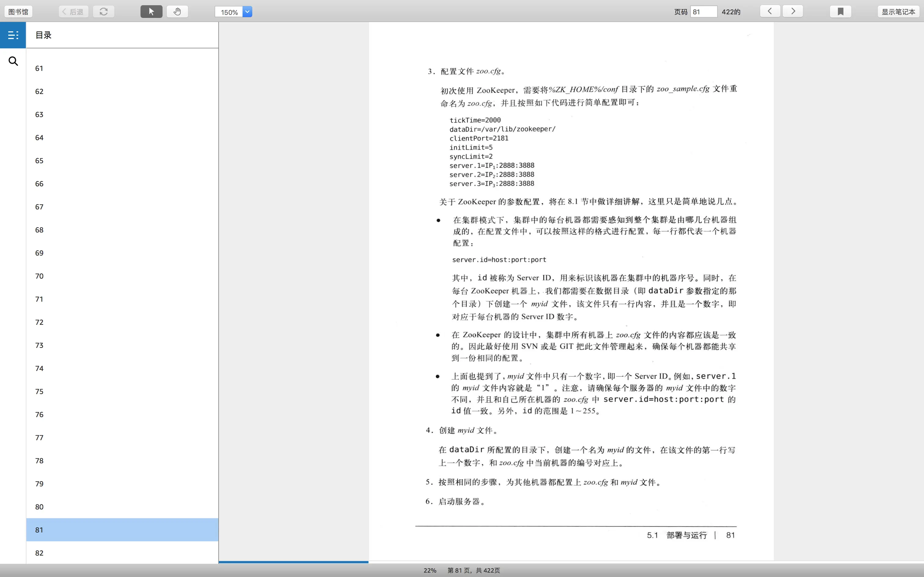Select page 75 in sidebar list
Image resolution: width=924 pixels, height=577 pixels.
39,391
